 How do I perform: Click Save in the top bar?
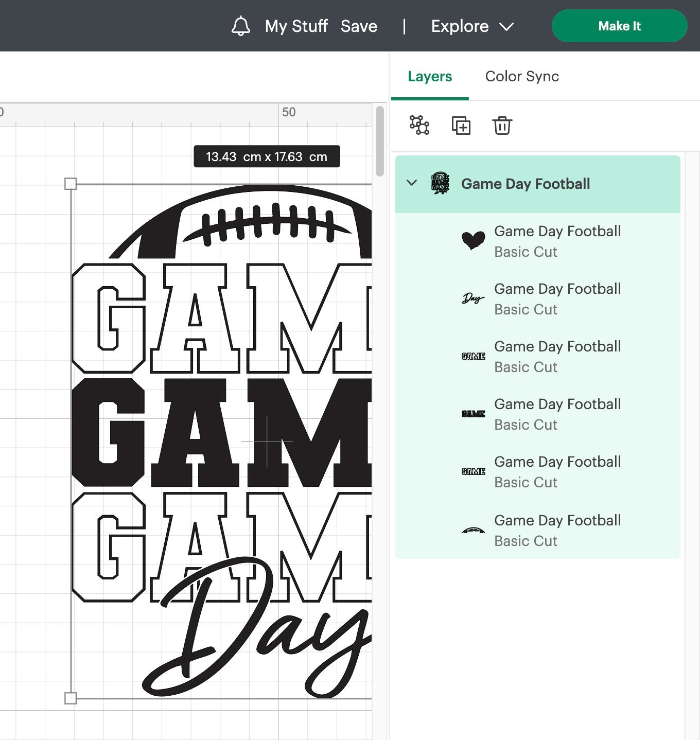click(359, 26)
